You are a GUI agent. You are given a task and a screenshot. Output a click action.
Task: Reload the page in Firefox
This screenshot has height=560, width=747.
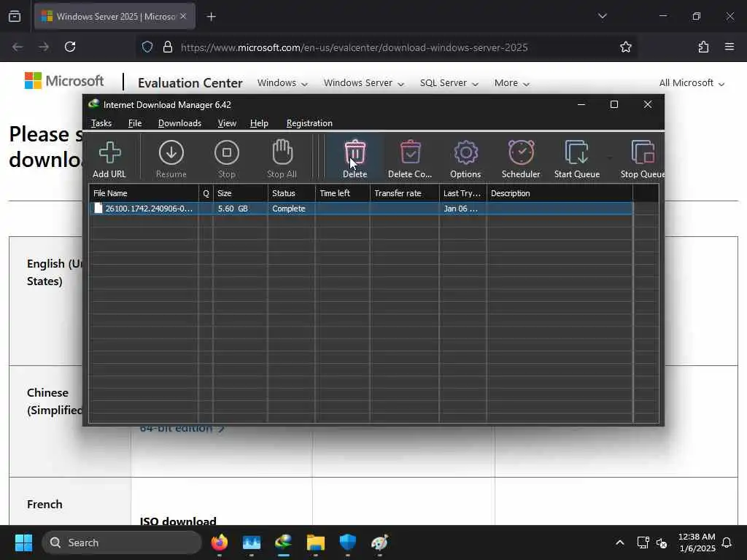click(x=70, y=47)
